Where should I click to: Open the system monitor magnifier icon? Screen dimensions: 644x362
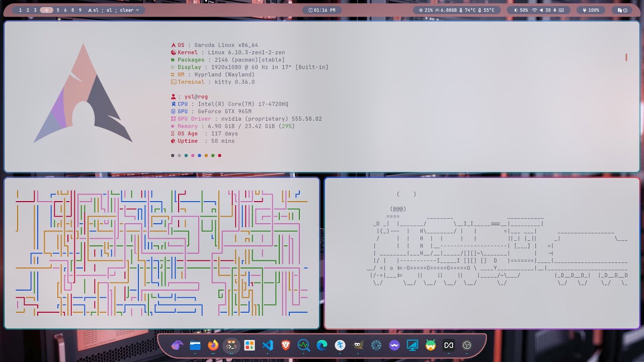304,345
